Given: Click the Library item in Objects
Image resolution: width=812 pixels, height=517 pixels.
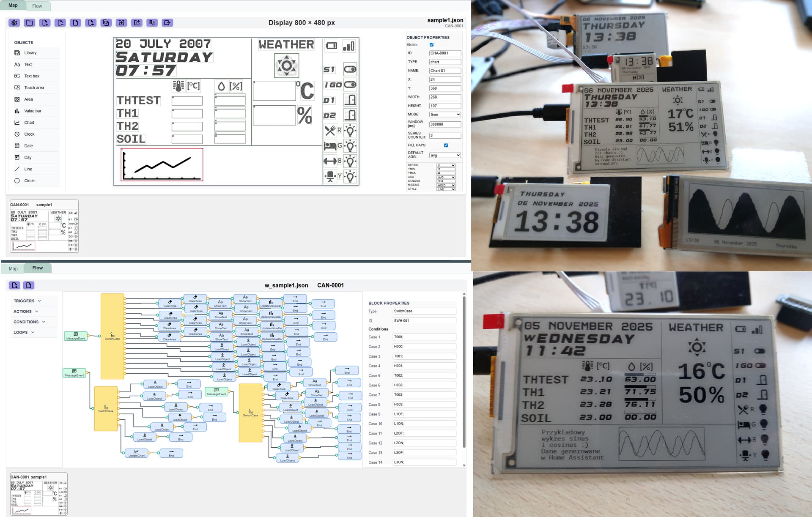Looking at the screenshot, I should coord(30,53).
